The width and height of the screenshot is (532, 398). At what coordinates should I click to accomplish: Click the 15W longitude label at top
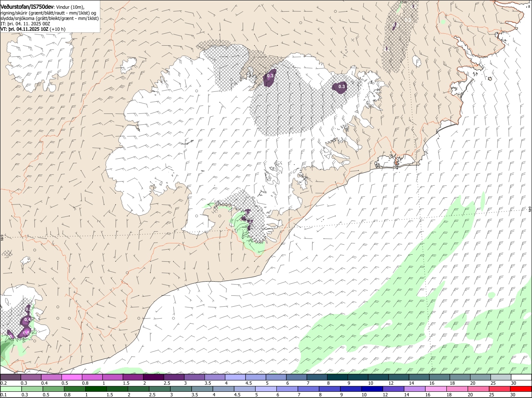click(402, 2)
